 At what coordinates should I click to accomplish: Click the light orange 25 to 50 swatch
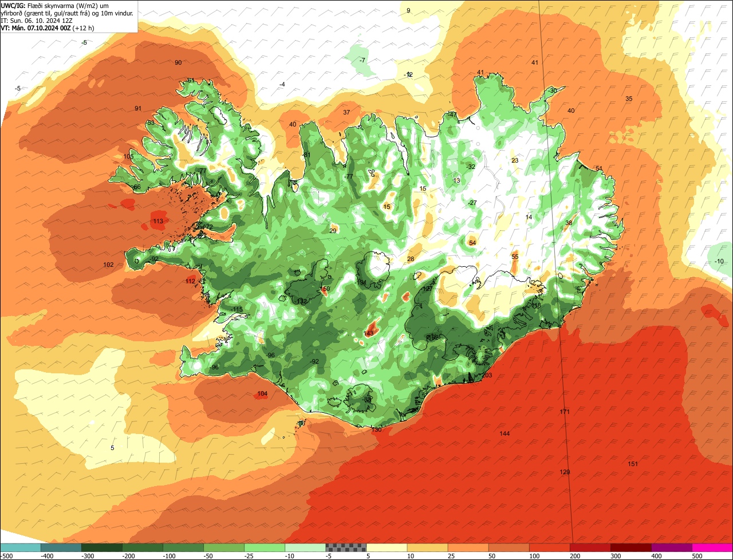(468, 547)
